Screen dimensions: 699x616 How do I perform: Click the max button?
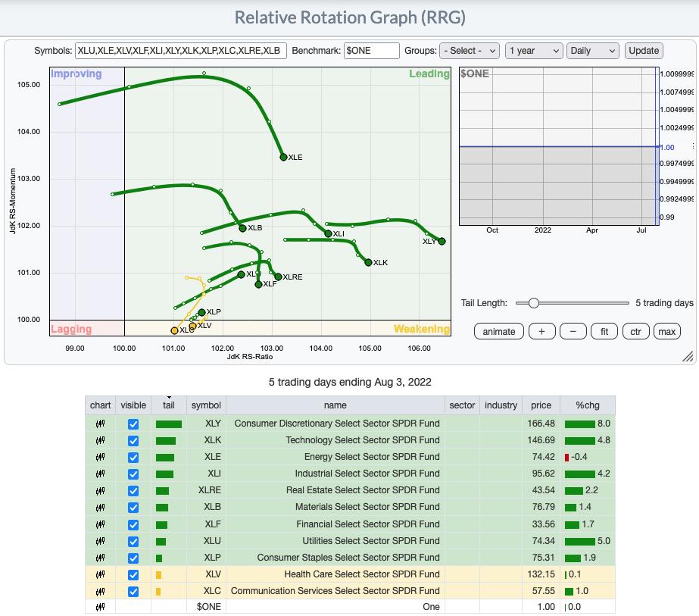(667, 331)
